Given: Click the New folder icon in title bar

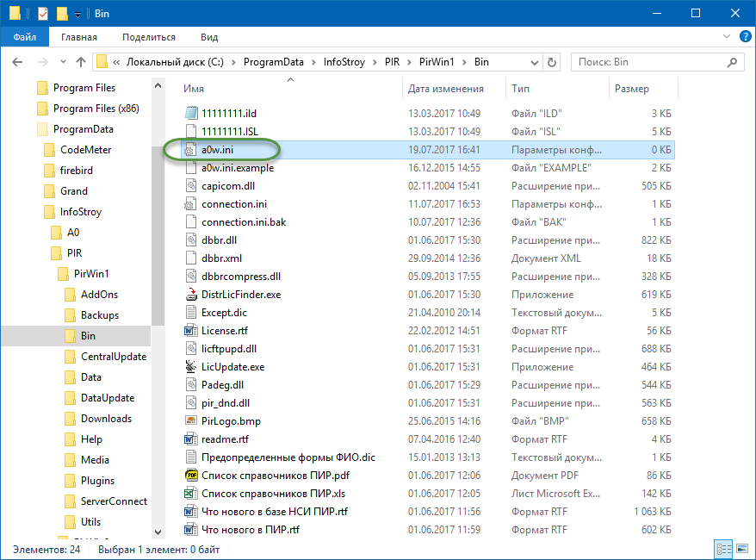Looking at the screenshot, I should click(x=62, y=14).
